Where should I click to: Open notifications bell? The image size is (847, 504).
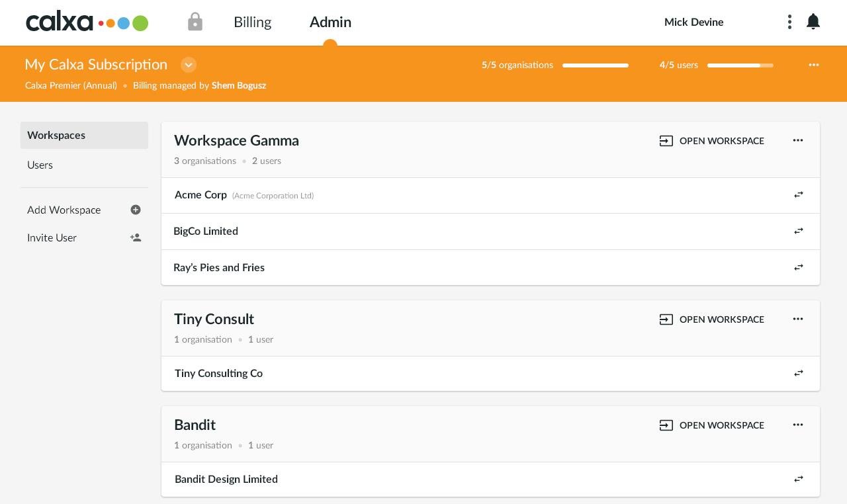(x=813, y=22)
